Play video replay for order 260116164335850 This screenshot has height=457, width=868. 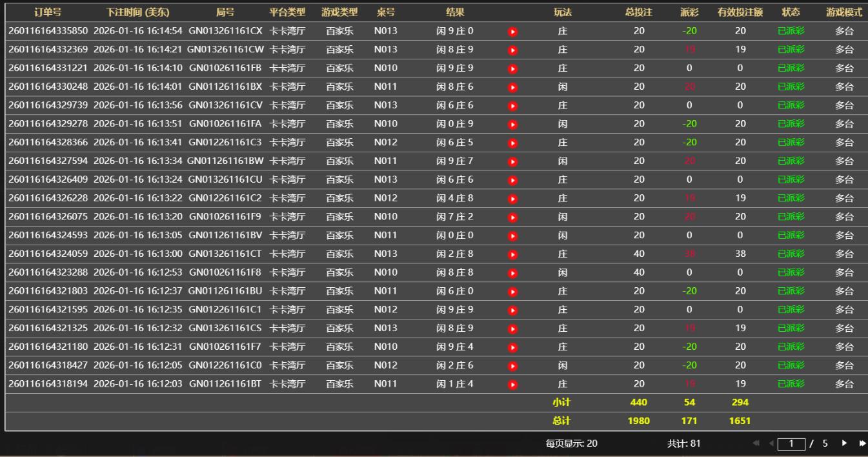click(x=512, y=31)
